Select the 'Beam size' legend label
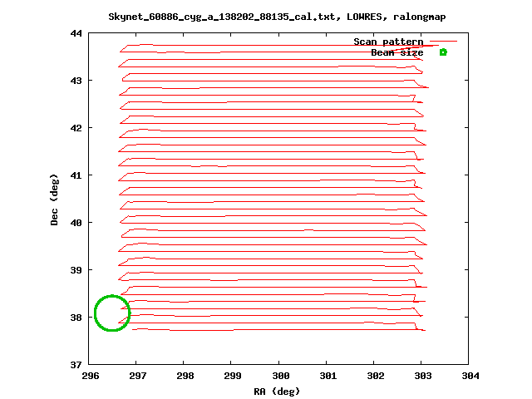The image size is (532, 399). (x=397, y=52)
